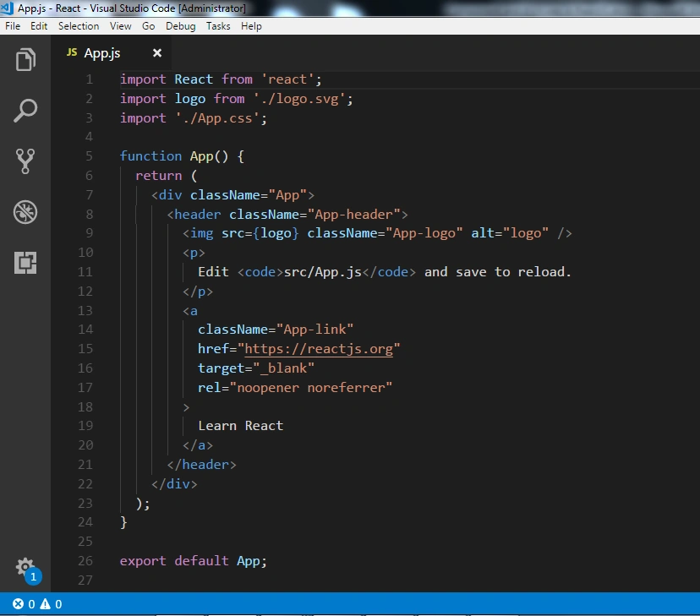Open the Help menu

pyautogui.click(x=251, y=26)
